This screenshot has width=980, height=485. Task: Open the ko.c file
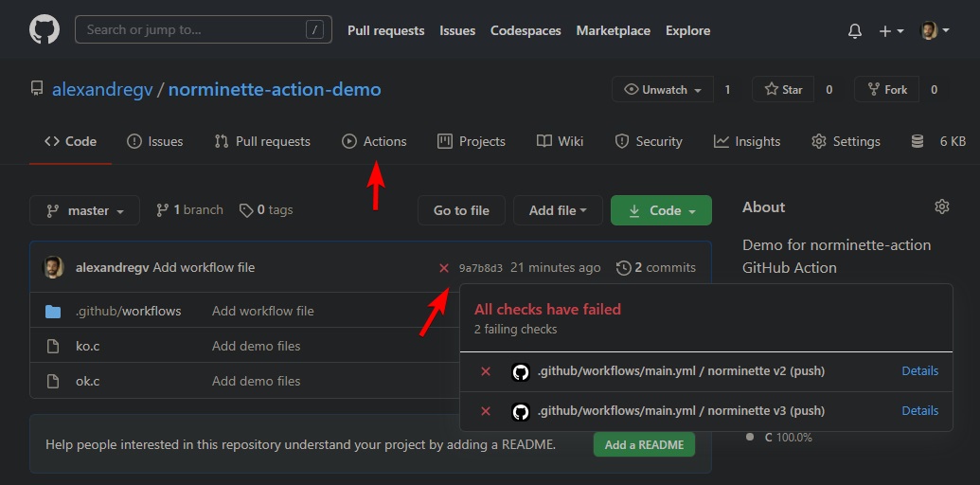87,346
